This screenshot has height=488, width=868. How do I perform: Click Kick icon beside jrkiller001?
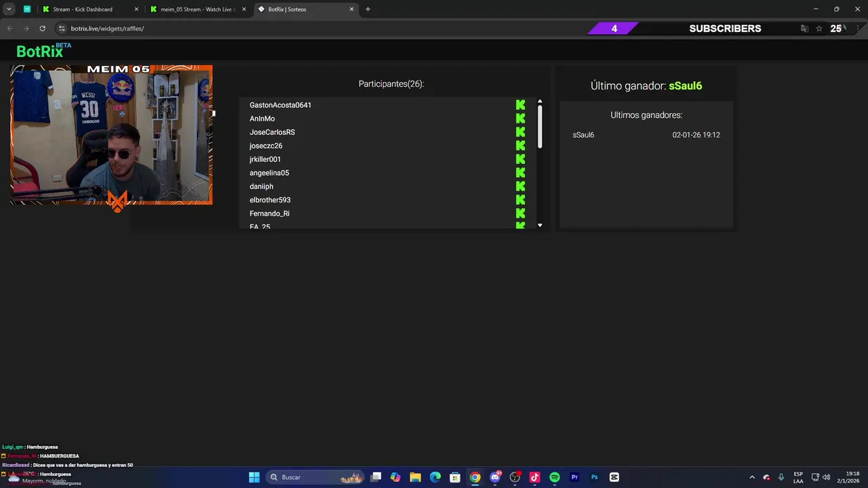520,159
